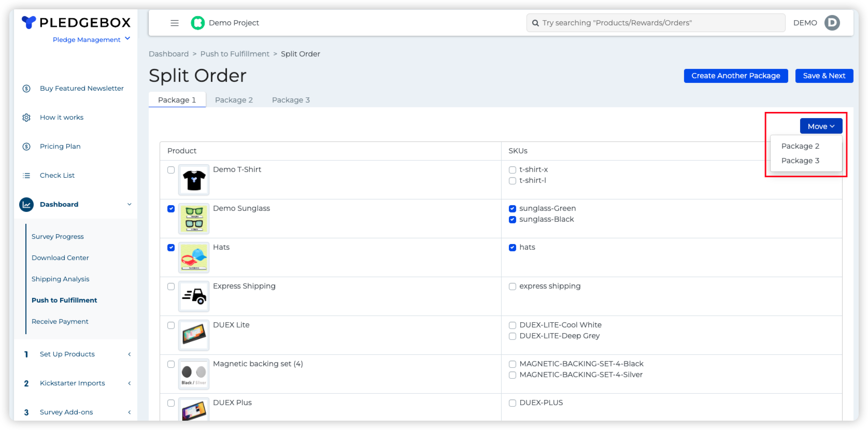The image size is (868, 430).
Task: Check the DUEX Lite product checkbox
Action: click(x=171, y=325)
